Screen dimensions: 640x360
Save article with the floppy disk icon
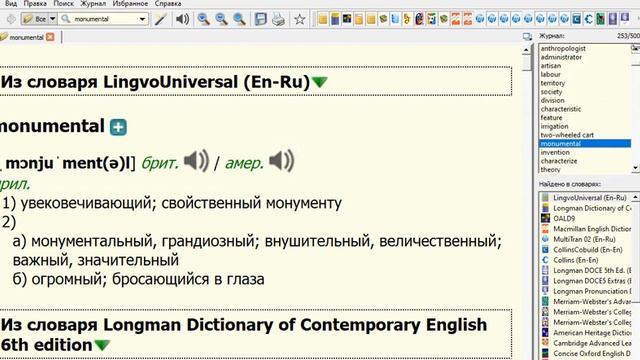(x=260, y=19)
